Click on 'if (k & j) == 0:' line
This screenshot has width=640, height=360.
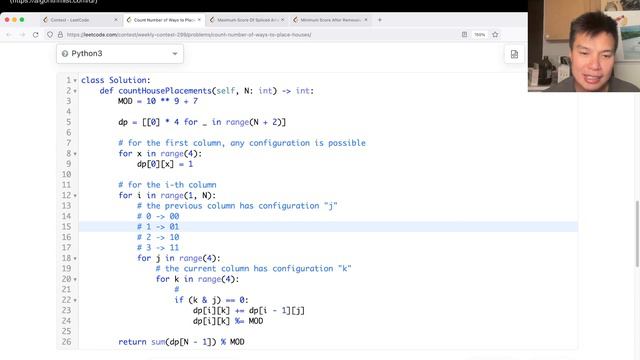click(211, 300)
